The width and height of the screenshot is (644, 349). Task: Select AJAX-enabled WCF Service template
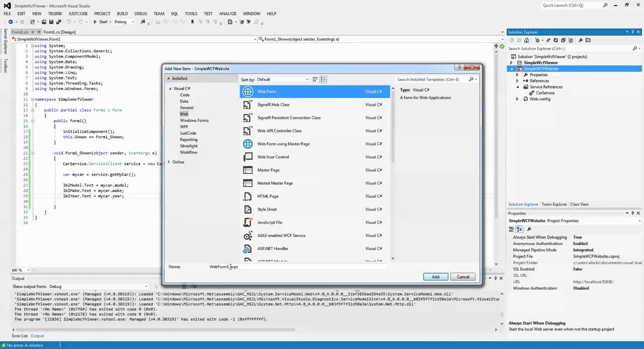[314, 235]
